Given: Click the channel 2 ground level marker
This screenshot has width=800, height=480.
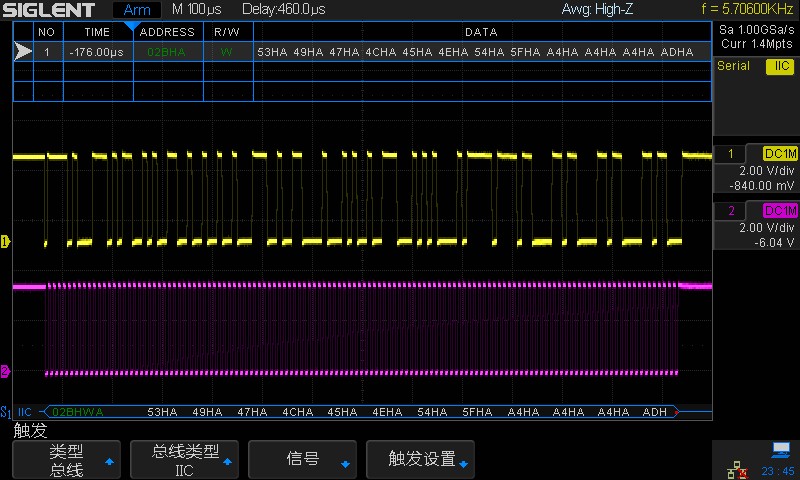Looking at the screenshot, I should click(5, 371).
